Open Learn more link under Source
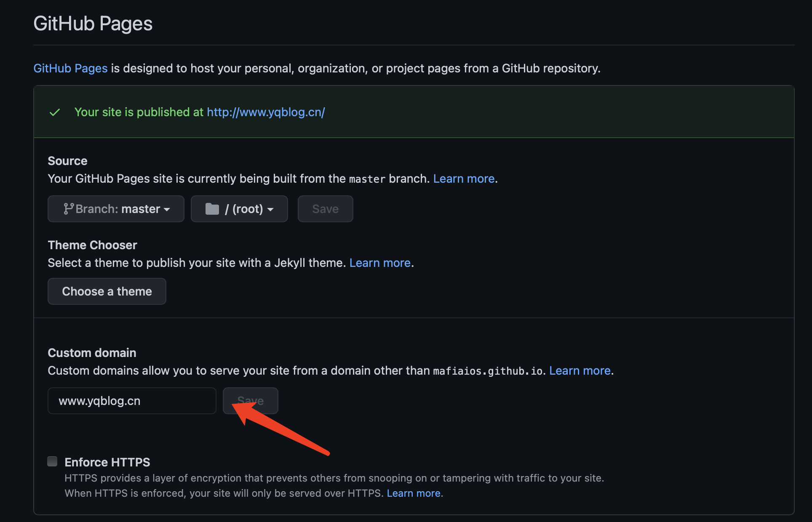 pyautogui.click(x=464, y=178)
